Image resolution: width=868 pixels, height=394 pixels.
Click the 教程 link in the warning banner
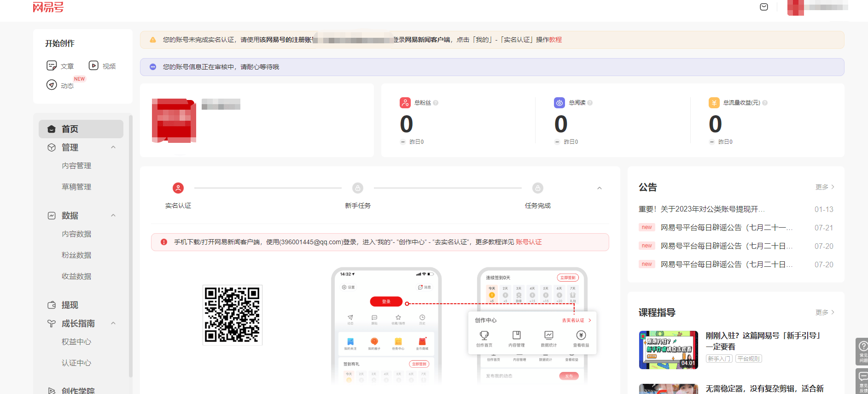[x=555, y=40]
